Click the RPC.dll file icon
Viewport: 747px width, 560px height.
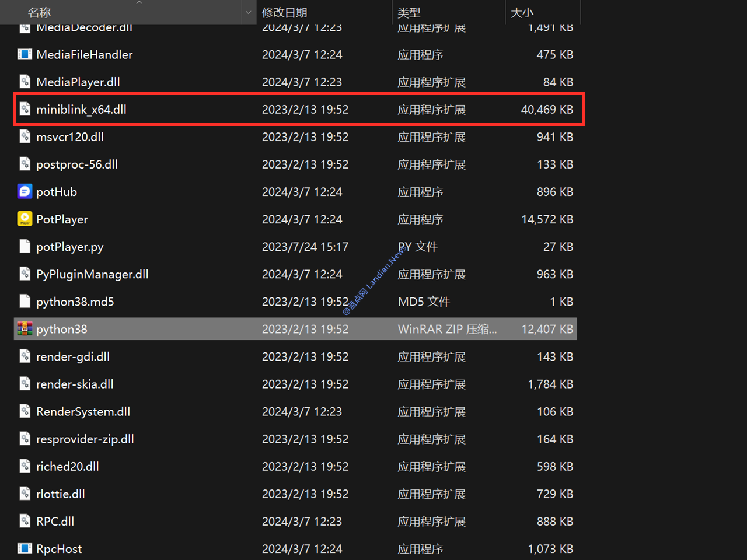click(25, 521)
